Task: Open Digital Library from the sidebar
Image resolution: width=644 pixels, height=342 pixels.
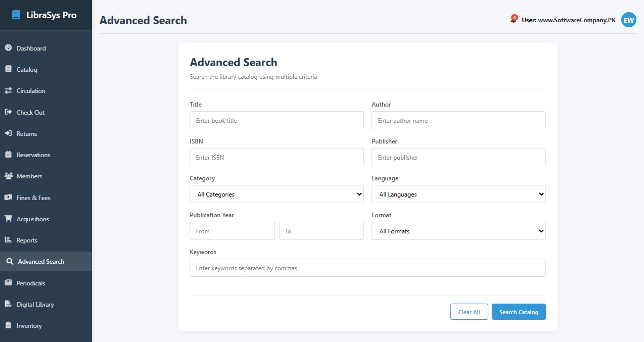Action: tap(35, 305)
